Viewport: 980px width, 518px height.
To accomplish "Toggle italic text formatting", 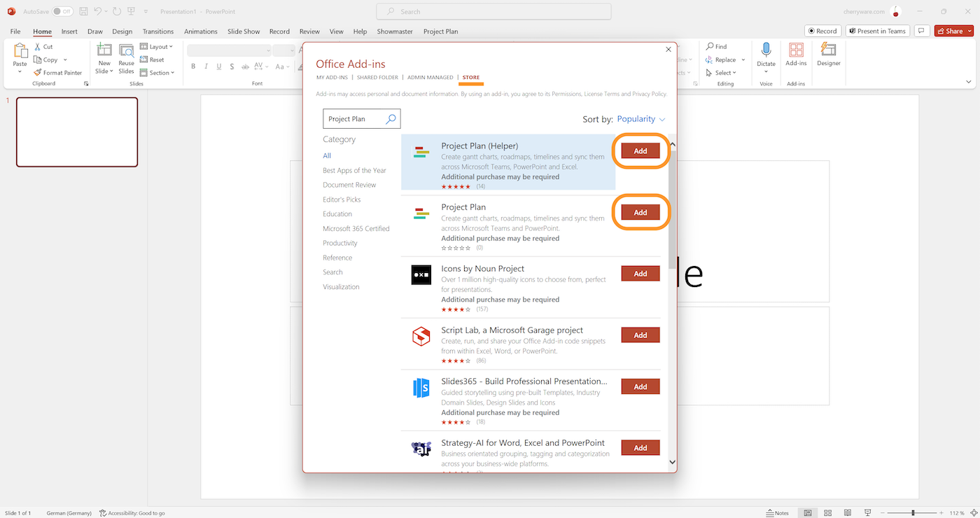I will pos(206,66).
